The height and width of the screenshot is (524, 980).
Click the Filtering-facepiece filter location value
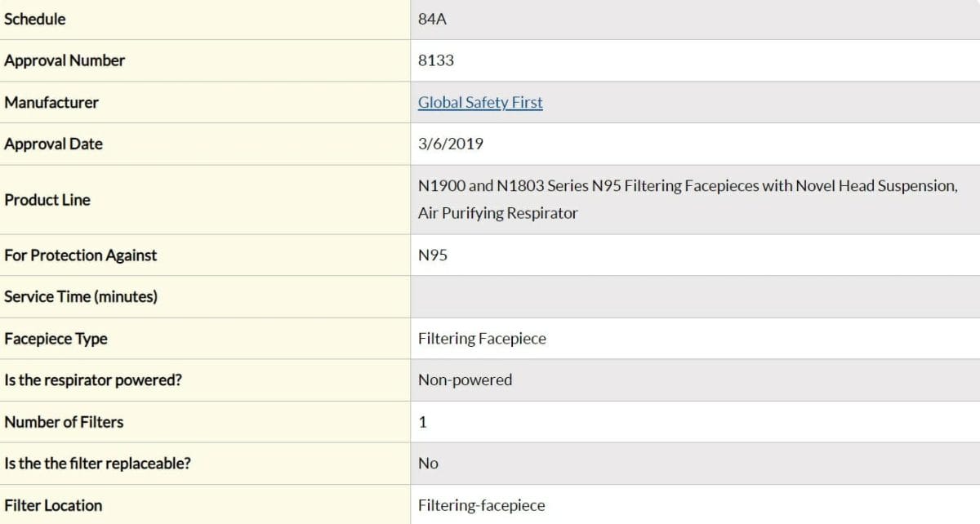481,506
